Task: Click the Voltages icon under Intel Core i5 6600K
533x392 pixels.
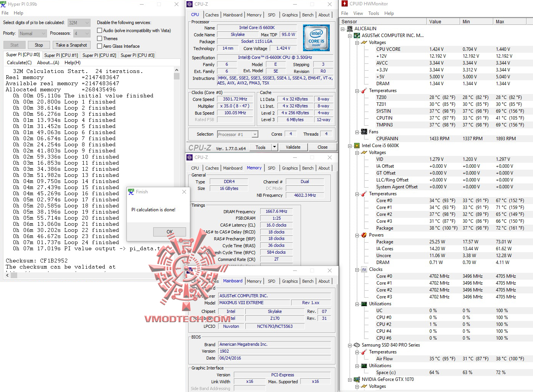Action: [364, 152]
